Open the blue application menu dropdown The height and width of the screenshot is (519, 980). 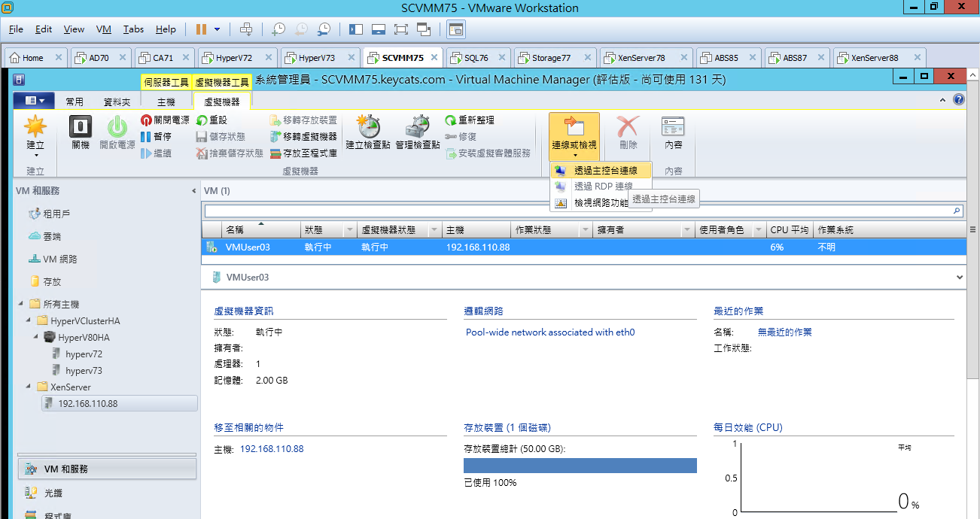(34, 101)
